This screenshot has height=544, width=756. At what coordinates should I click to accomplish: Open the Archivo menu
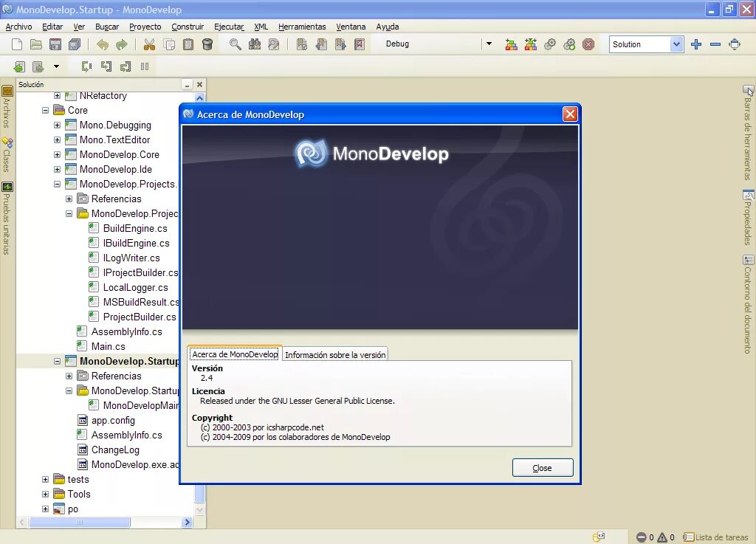coord(18,27)
